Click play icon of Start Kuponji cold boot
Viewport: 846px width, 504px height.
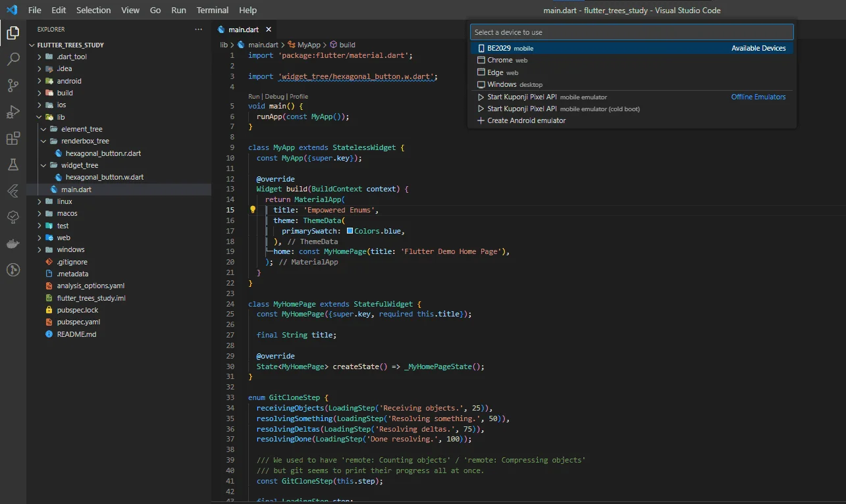[x=481, y=109]
